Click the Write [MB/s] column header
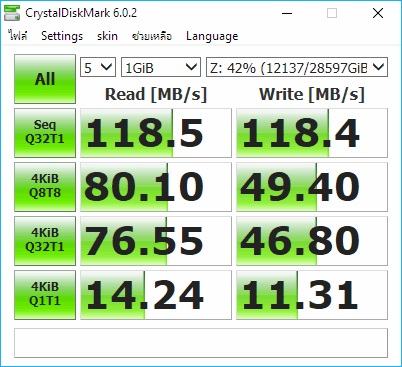The image size is (402, 367). tap(312, 94)
